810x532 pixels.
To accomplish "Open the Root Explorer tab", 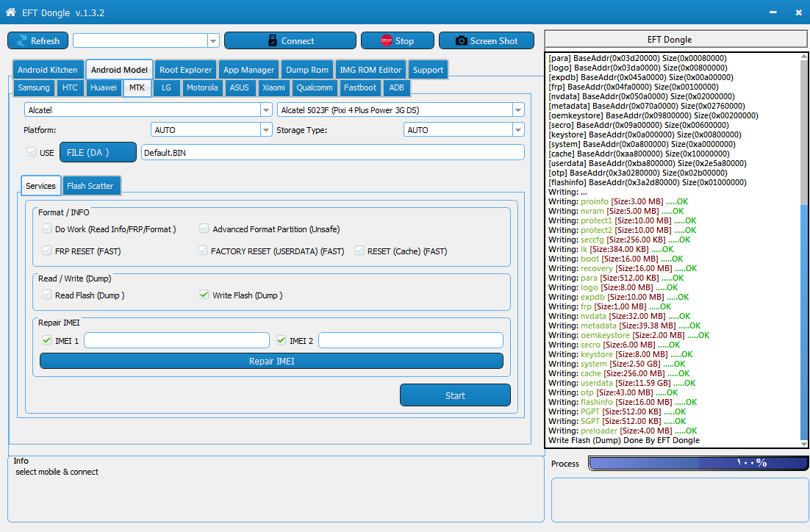I will 185,70.
